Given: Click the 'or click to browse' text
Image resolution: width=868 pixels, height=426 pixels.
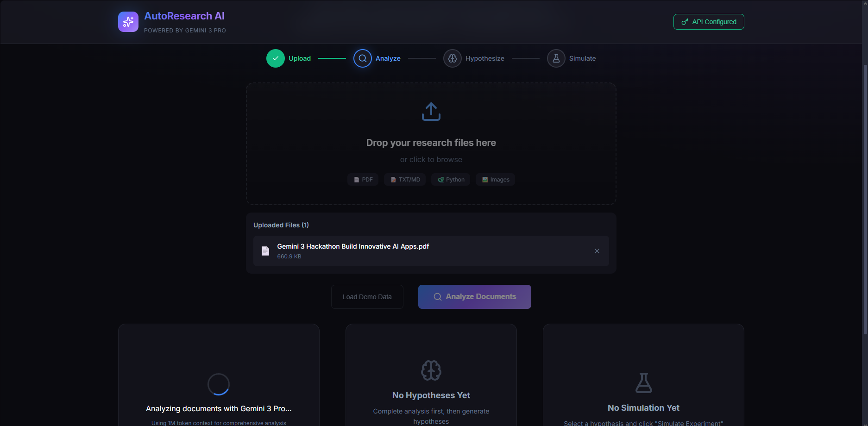Looking at the screenshot, I should 431,160.
